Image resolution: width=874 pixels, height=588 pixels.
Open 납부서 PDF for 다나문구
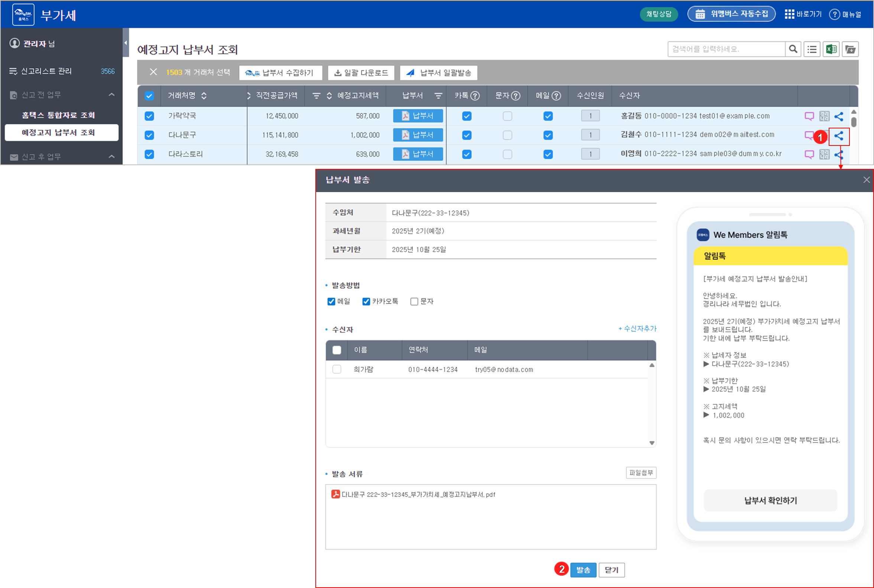tap(417, 135)
